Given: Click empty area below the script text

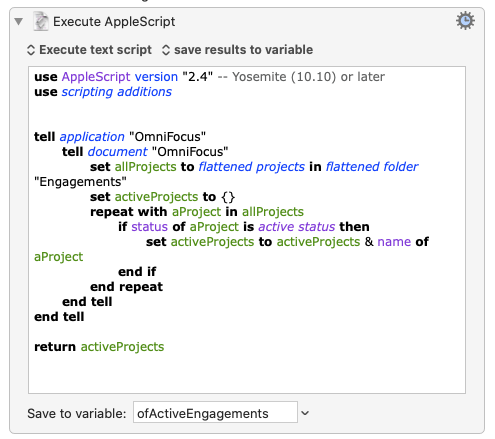Looking at the screenshot, I should 247,373.
